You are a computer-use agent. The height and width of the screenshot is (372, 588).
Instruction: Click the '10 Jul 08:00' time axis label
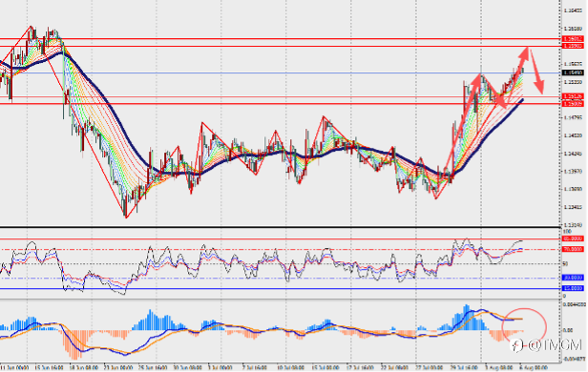[289, 367]
